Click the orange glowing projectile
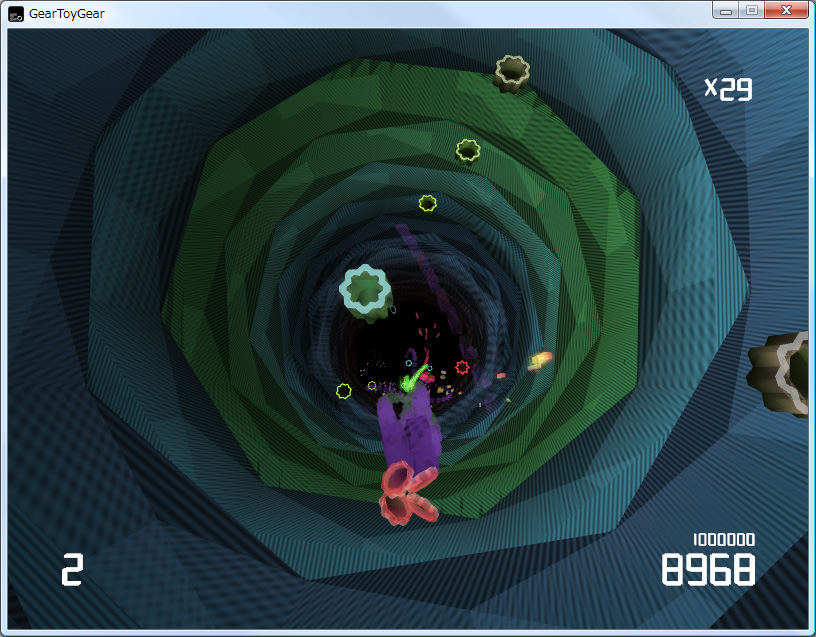816x637 pixels. (x=540, y=361)
